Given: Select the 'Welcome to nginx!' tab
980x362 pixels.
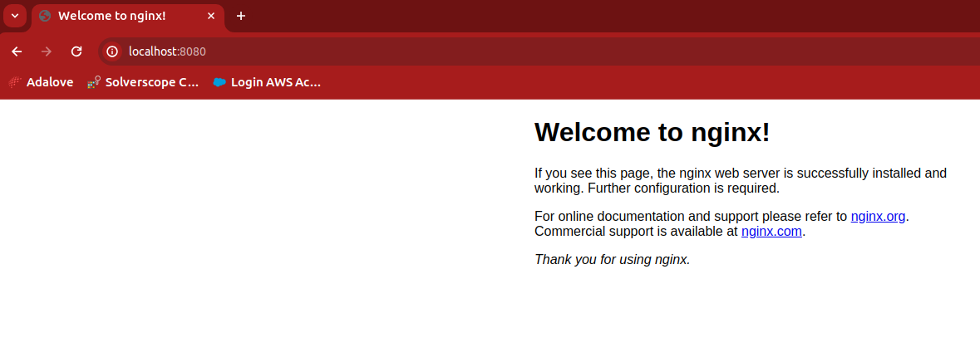Looking at the screenshot, I should tap(127, 17).
